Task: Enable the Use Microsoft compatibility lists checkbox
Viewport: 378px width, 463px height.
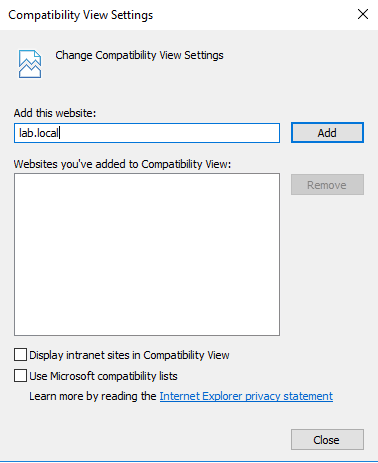Action: [x=20, y=376]
